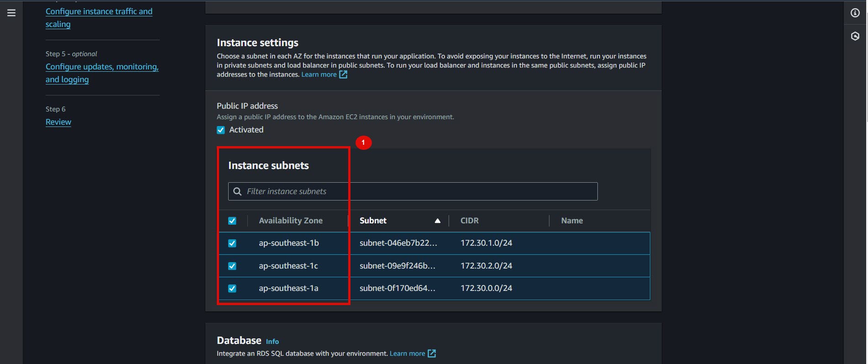Click subnet-09e9f246b... cell
The width and height of the screenshot is (868, 364).
click(x=397, y=266)
